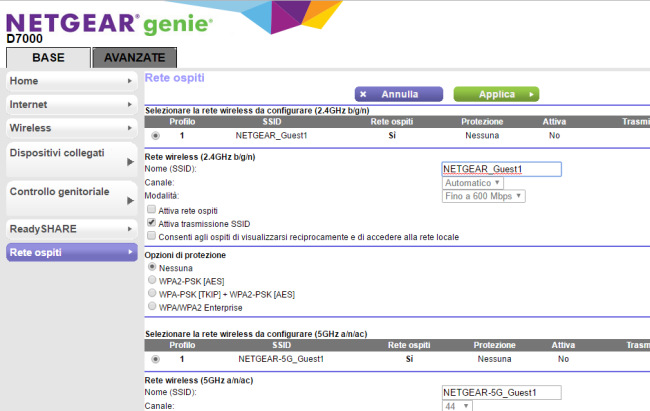Switch to the AVANZATE tab
Screen dimensions: 650x411
(x=134, y=58)
